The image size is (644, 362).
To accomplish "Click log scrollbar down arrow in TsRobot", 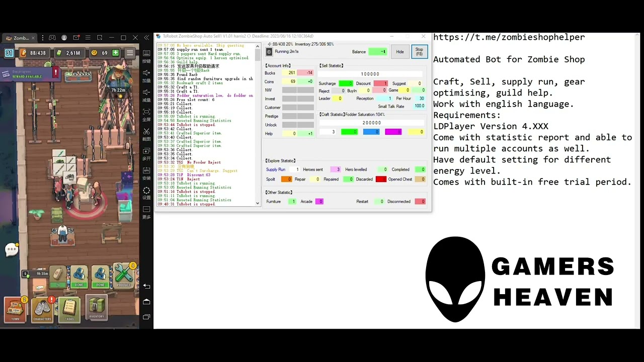I will (x=258, y=203).
